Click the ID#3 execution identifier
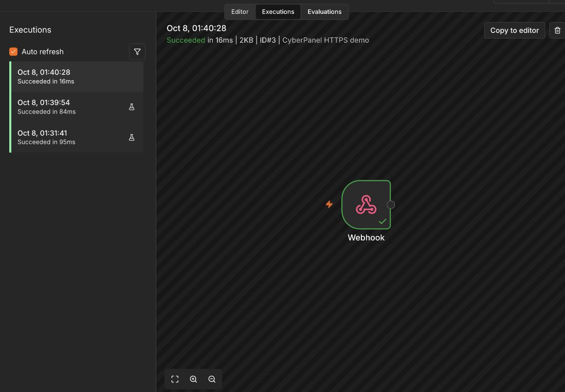 (x=268, y=40)
